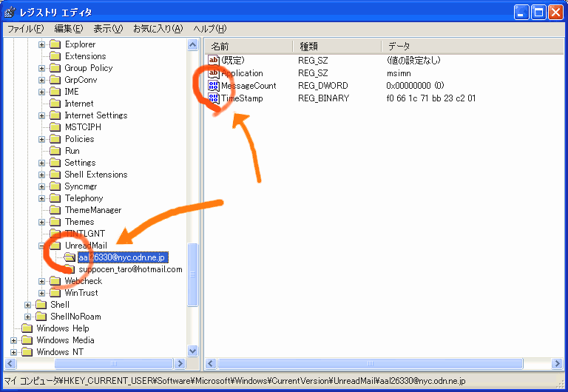This screenshot has height=392, width=568.
Task: Expand the Shell key
Action: [28, 305]
